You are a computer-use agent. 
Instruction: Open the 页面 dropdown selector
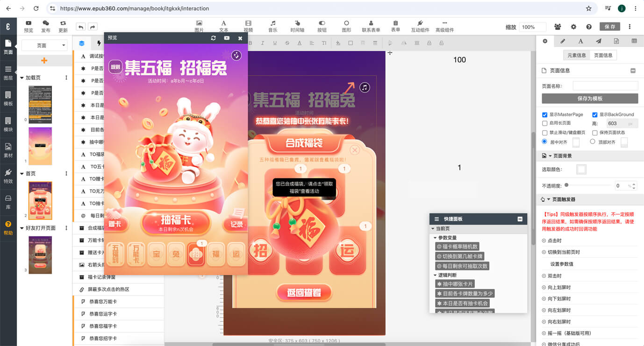[x=44, y=45]
